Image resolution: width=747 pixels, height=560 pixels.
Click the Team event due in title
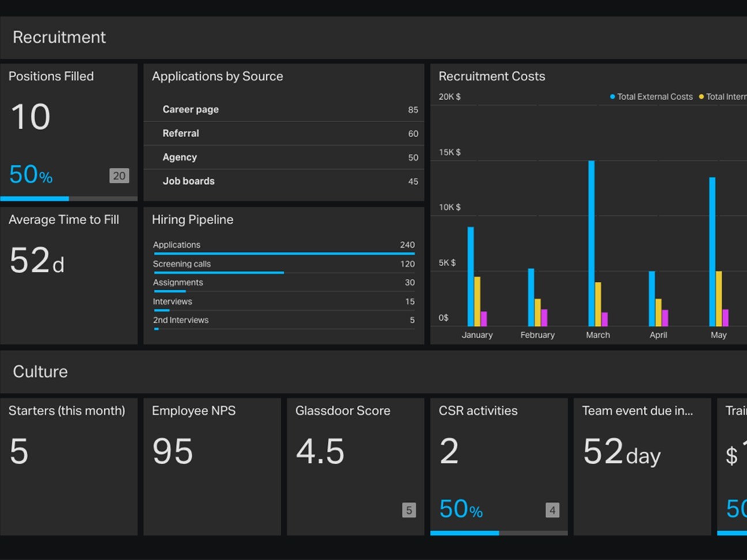637,411
